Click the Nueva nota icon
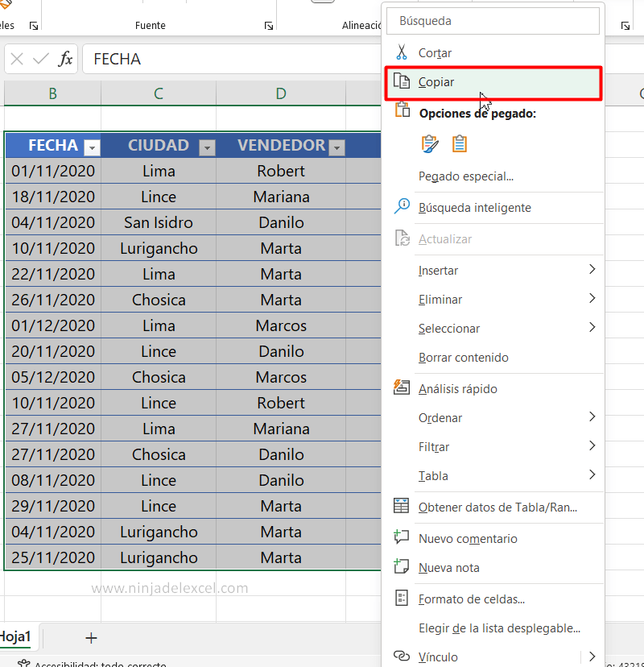The width and height of the screenshot is (644, 667). coord(401,567)
